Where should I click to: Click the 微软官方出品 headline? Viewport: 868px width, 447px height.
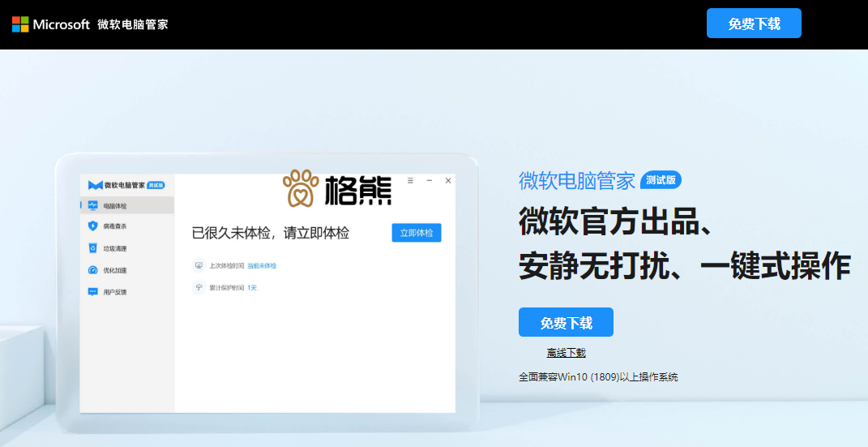[x=616, y=222]
